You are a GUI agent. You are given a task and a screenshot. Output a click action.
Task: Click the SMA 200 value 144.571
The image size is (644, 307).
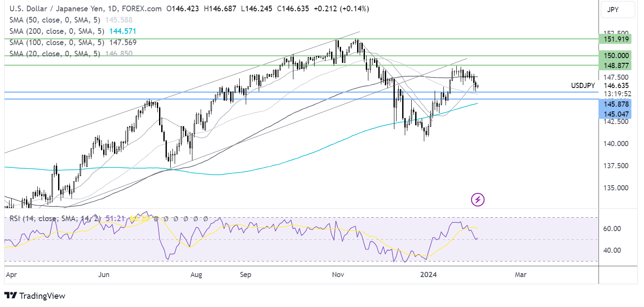(123, 31)
